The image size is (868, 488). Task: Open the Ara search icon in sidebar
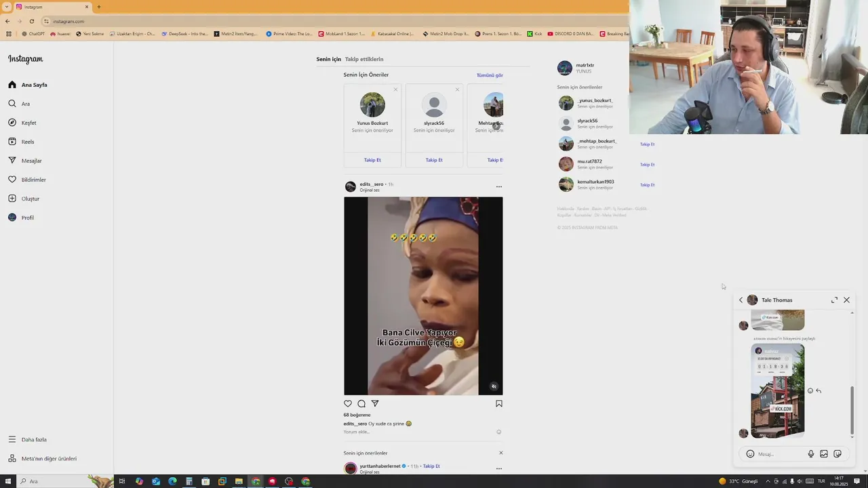point(12,104)
